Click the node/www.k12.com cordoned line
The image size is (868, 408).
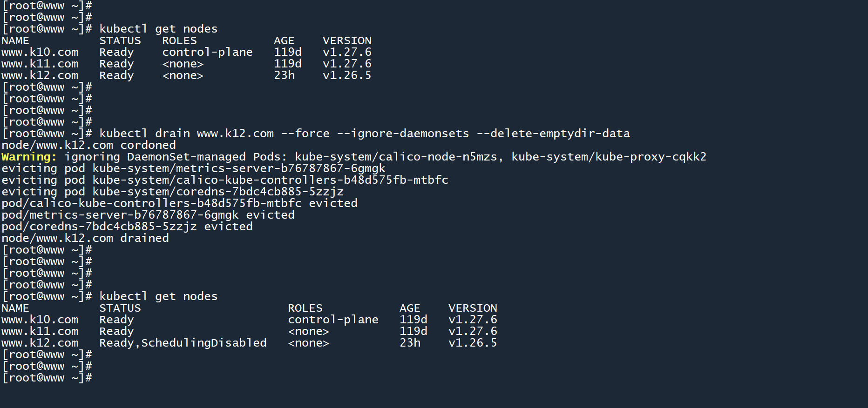(x=88, y=145)
